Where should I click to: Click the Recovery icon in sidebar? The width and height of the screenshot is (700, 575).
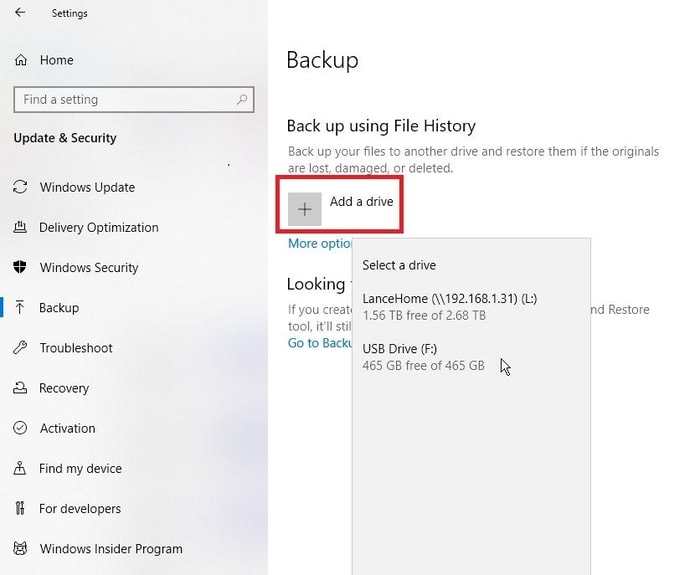(x=20, y=388)
